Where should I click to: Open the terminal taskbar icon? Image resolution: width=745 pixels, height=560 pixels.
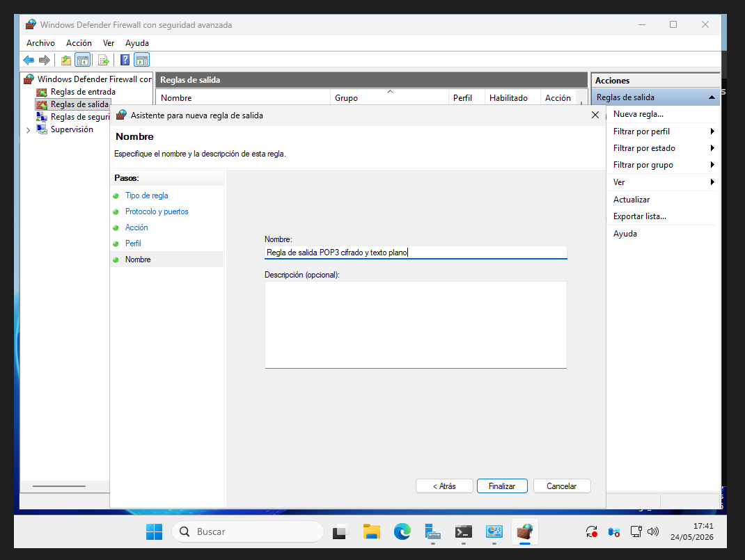pos(464,532)
